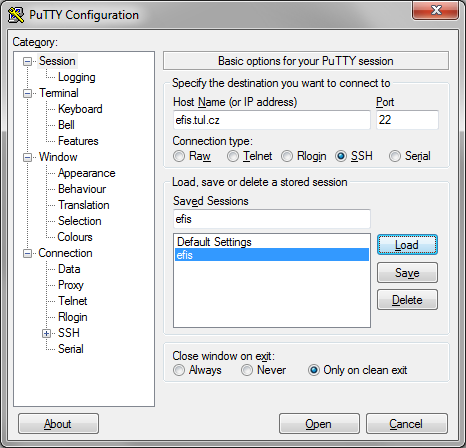Go to the Proxy settings
The image size is (466, 448).
click(x=71, y=285)
